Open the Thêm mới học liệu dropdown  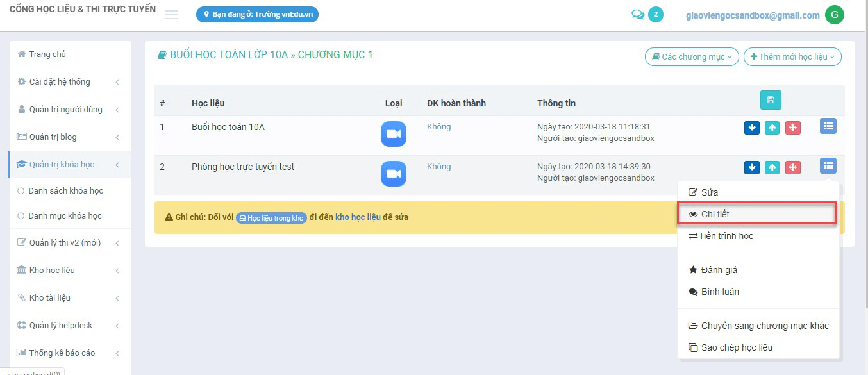tap(792, 56)
